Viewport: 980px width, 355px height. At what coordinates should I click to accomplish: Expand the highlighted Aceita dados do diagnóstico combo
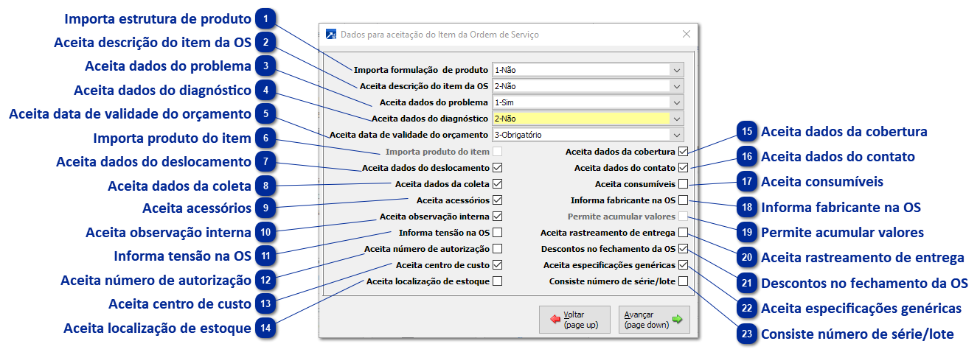[x=676, y=119]
